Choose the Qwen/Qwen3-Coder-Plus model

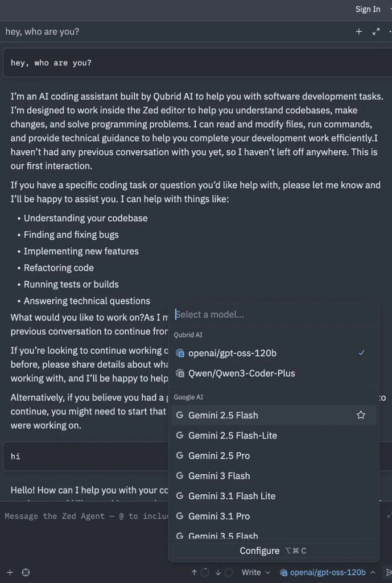(274, 373)
